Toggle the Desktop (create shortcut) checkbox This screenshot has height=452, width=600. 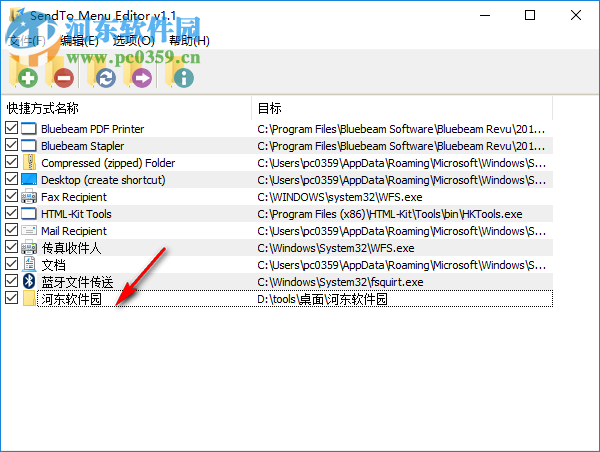(x=11, y=179)
